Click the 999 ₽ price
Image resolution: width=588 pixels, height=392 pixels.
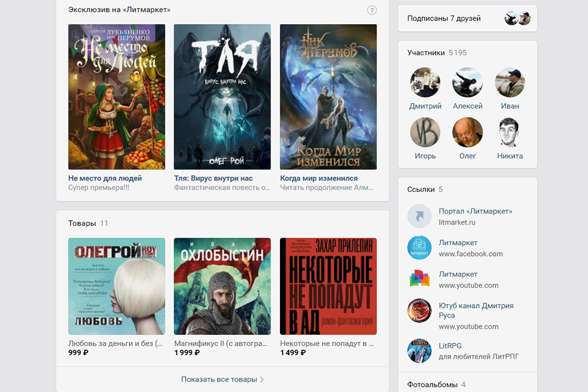[x=78, y=353]
